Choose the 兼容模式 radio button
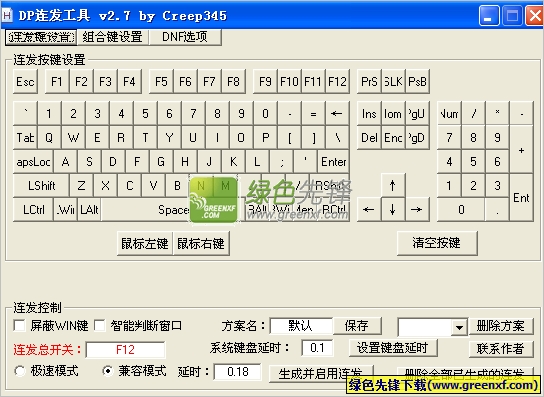The width and height of the screenshot is (544, 397). tap(108, 371)
